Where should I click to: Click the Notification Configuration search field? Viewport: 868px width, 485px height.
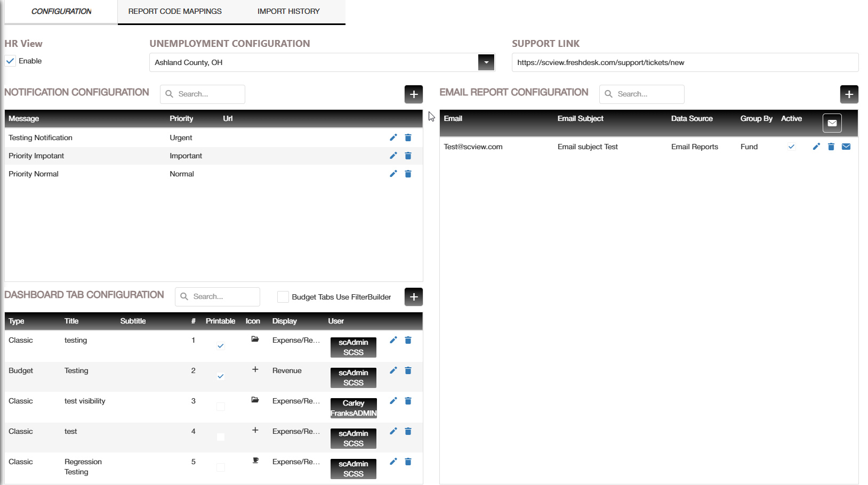(x=203, y=94)
